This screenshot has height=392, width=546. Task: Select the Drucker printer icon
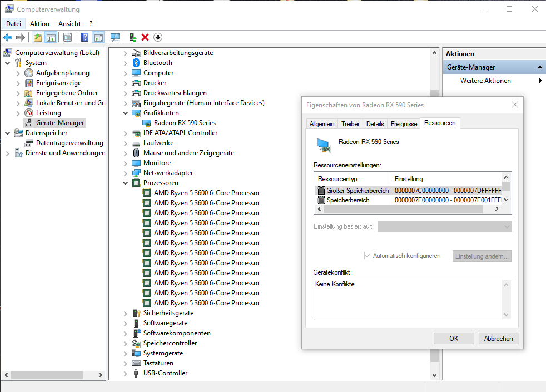(136, 83)
